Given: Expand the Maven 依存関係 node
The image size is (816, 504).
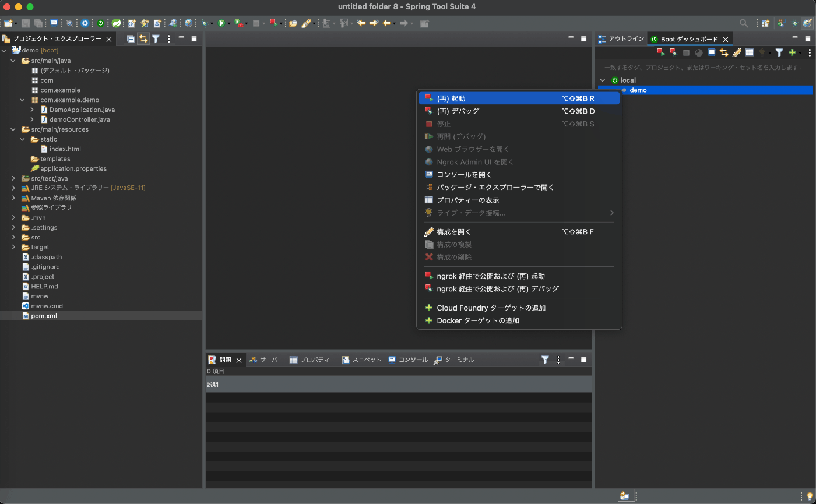Looking at the screenshot, I should coord(13,198).
